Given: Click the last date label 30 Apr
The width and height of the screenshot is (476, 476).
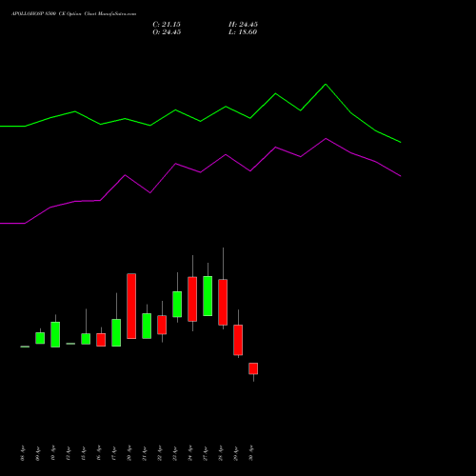Looking at the screenshot, I should coord(251,453).
